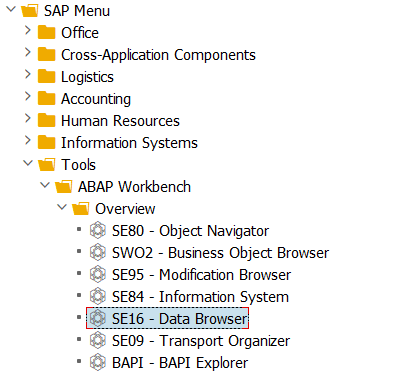This screenshot has width=409, height=372.
Task: Open SE80 - Object Navigator
Action: [190, 231]
